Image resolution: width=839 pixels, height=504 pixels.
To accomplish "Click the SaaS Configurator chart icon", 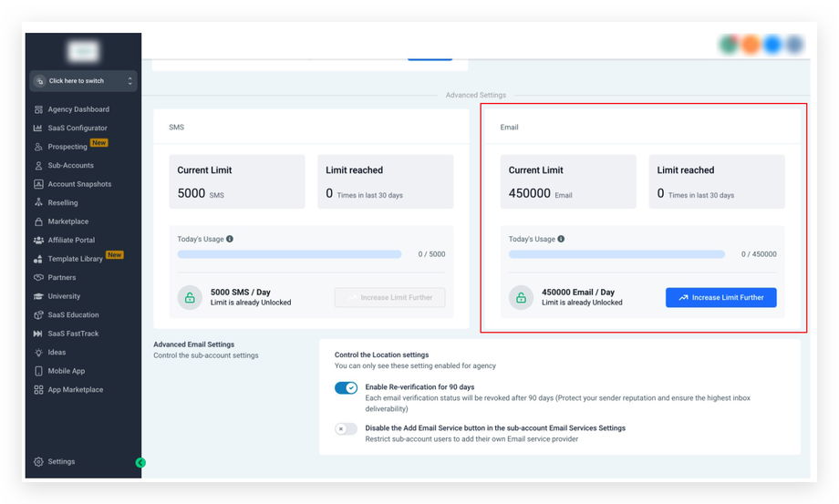I will click(x=38, y=129).
